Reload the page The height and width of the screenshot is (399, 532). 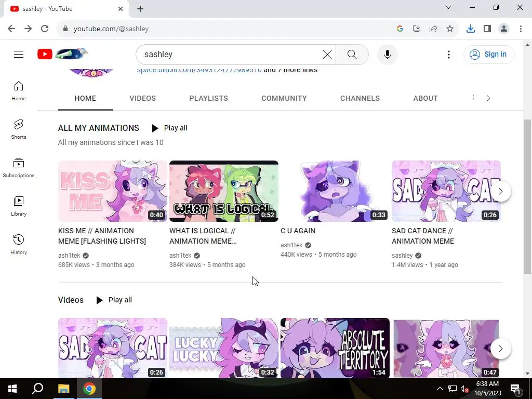(x=45, y=29)
